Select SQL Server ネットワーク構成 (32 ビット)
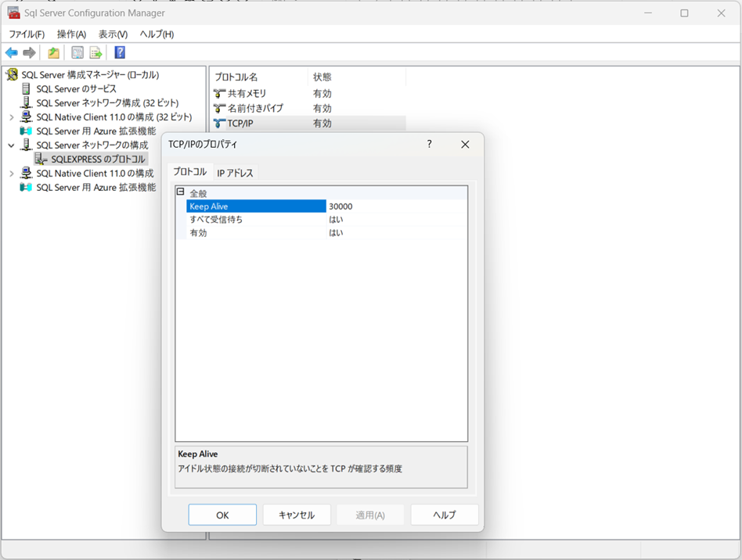The image size is (742, 560). click(x=107, y=102)
